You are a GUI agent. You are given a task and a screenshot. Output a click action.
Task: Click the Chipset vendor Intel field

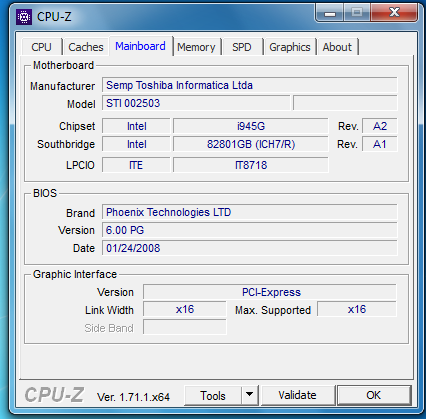click(x=136, y=126)
